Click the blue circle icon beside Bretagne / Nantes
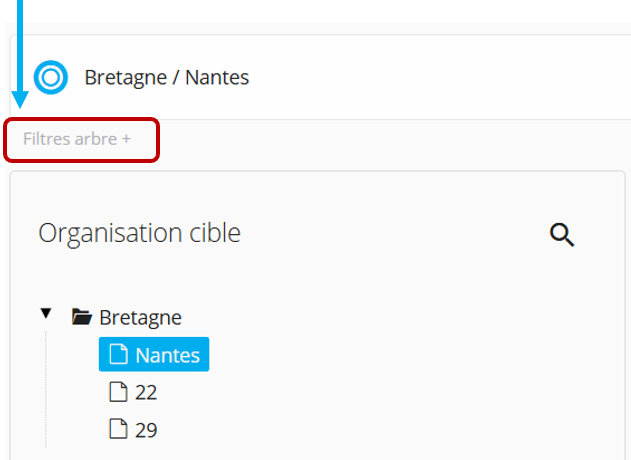This screenshot has width=631, height=460. point(50,77)
